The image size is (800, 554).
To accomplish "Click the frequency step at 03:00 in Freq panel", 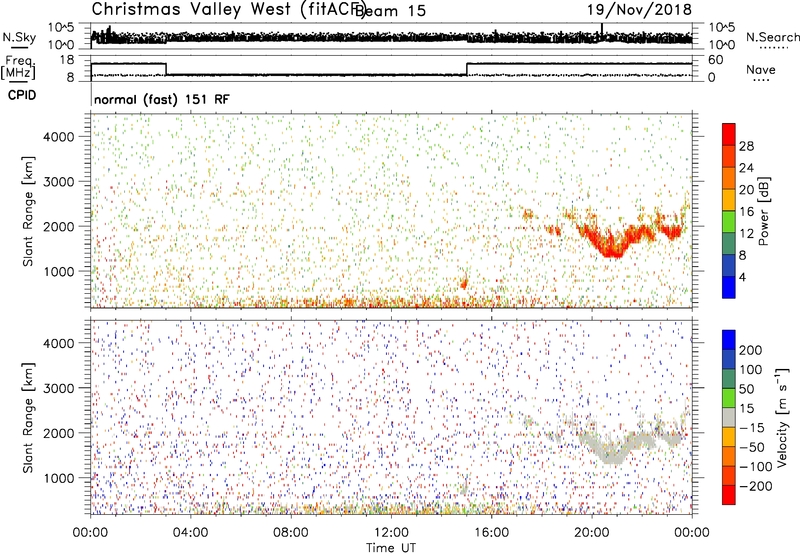I will click(166, 69).
